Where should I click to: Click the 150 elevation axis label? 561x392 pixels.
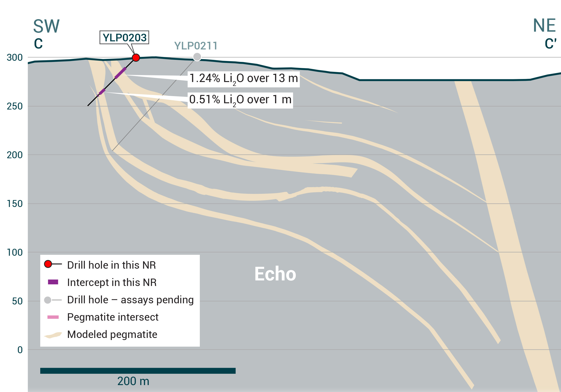15,204
